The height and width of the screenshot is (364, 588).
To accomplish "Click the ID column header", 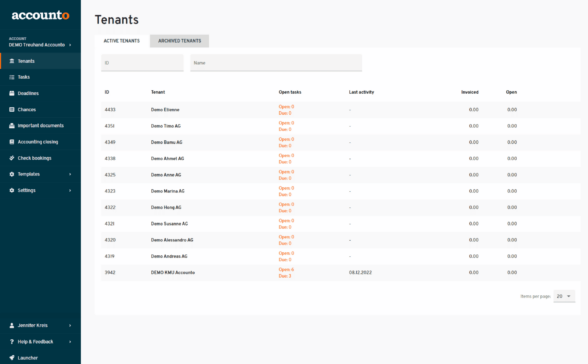I will tap(107, 92).
